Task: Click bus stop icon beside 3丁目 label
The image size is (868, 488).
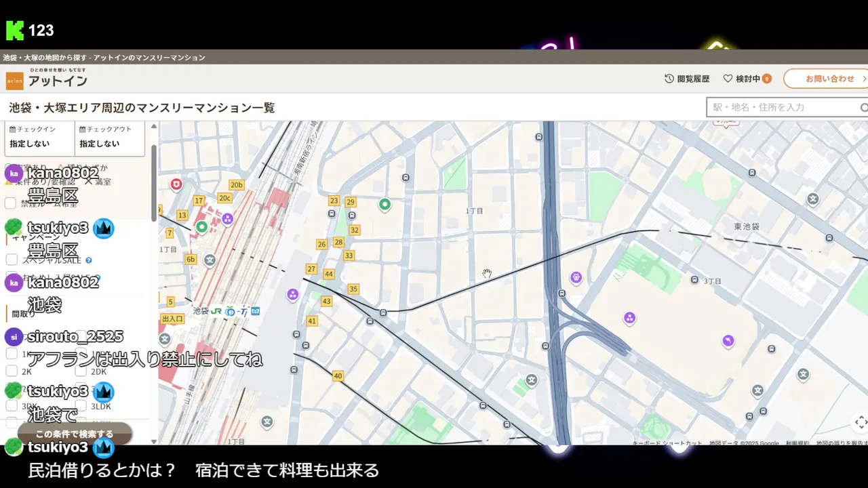Action: tap(694, 280)
